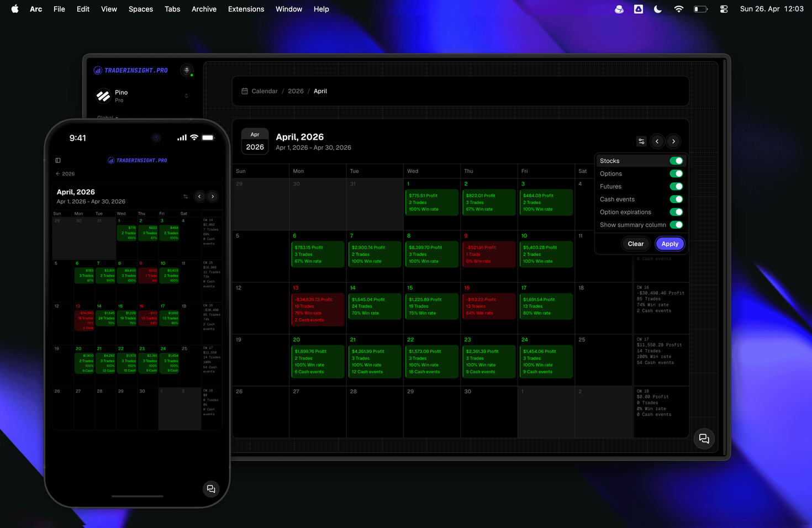Open the Extensions menu in the menu bar
Screen dimensions: 812x528
(246, 9)
